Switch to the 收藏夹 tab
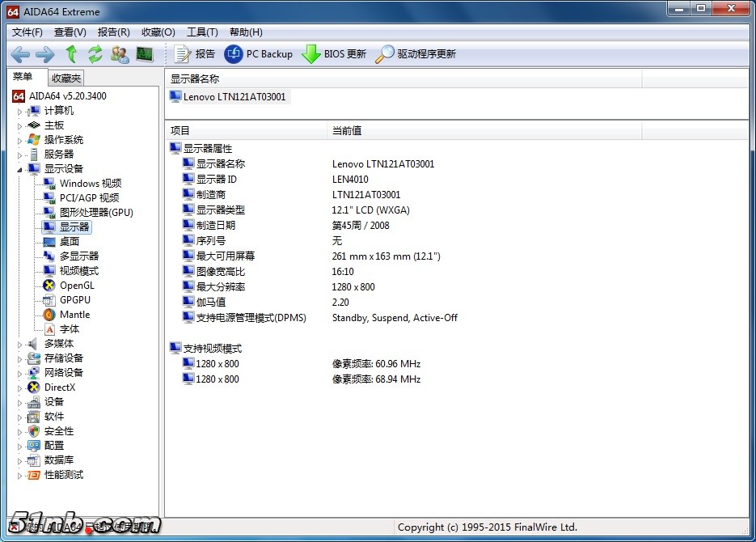 [65, 78]
